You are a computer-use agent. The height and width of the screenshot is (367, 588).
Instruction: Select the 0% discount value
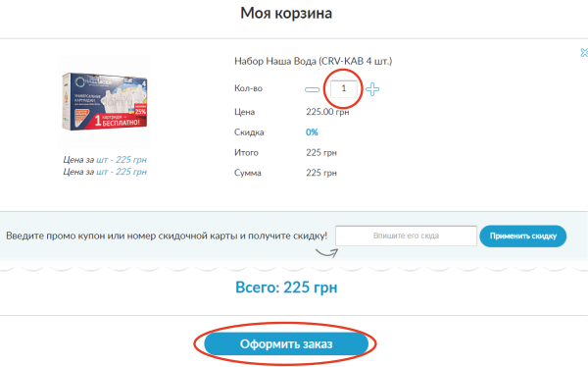(312, 132)
